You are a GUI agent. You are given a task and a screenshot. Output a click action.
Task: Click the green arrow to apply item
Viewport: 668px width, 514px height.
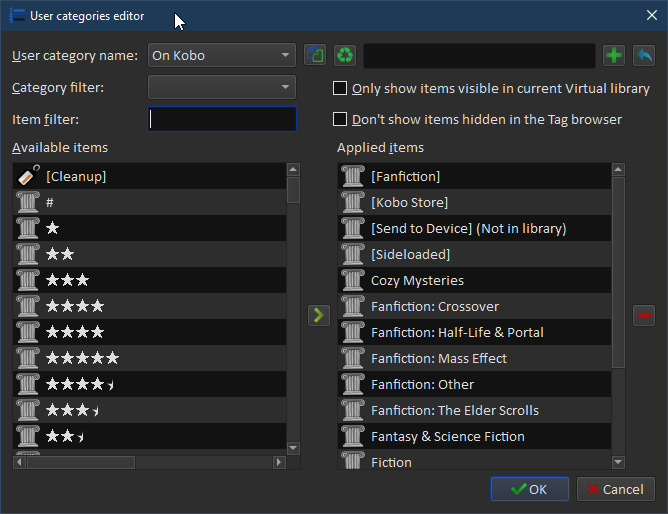click(x=318, y=315)
